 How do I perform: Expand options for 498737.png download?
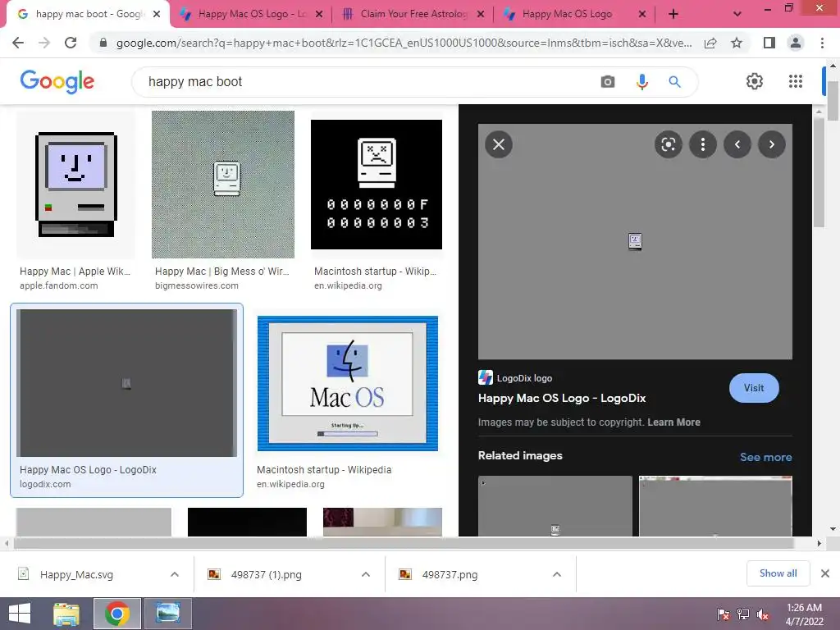(x=557, y=574)
